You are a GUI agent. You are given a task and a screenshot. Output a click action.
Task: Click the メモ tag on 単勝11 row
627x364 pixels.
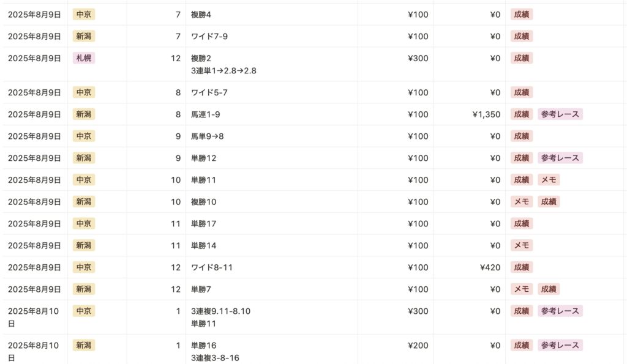(x=549, y=180)
